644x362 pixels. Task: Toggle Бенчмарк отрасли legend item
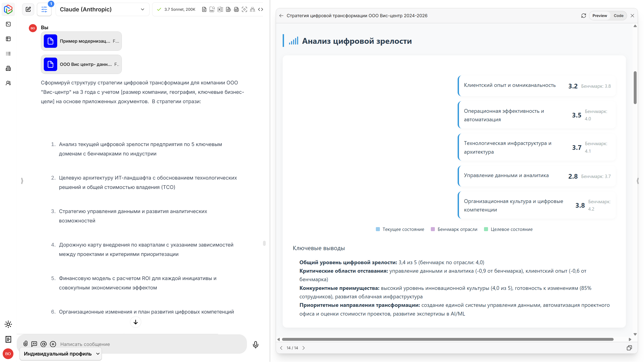(x=454, y=229)
